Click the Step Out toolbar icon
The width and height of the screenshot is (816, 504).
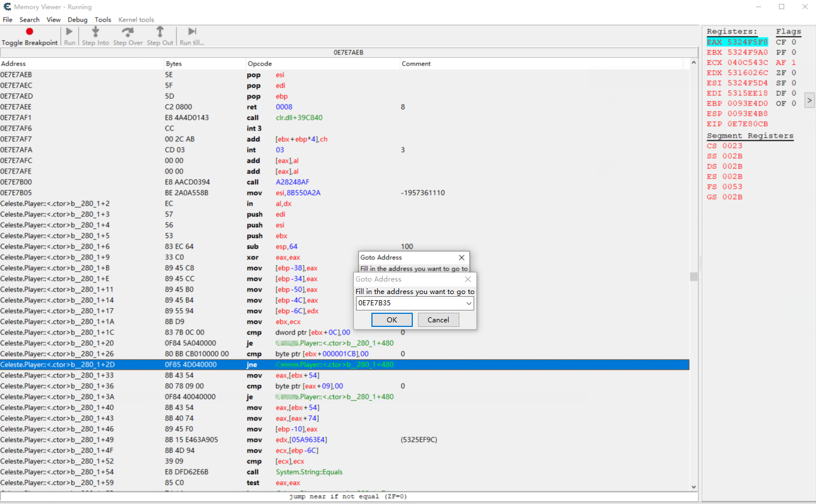[x=160, y=32]
